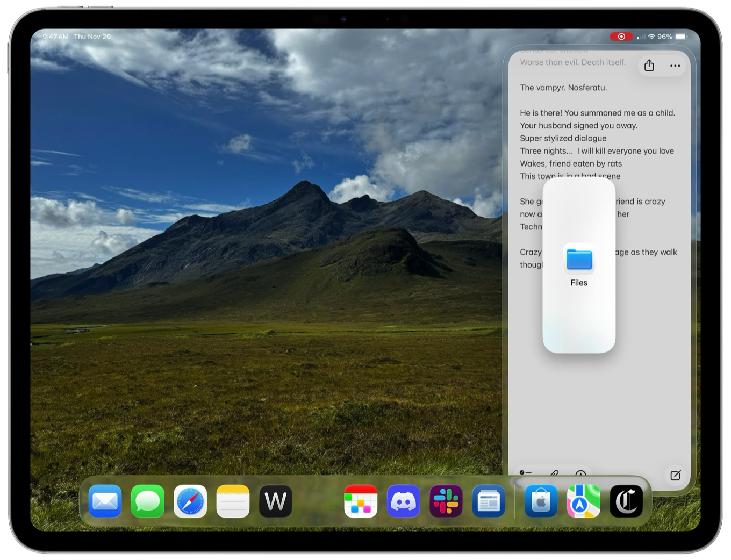Open the Notes app in dock
The width and height of the screenshot is (731, 560).
point(233,501)
